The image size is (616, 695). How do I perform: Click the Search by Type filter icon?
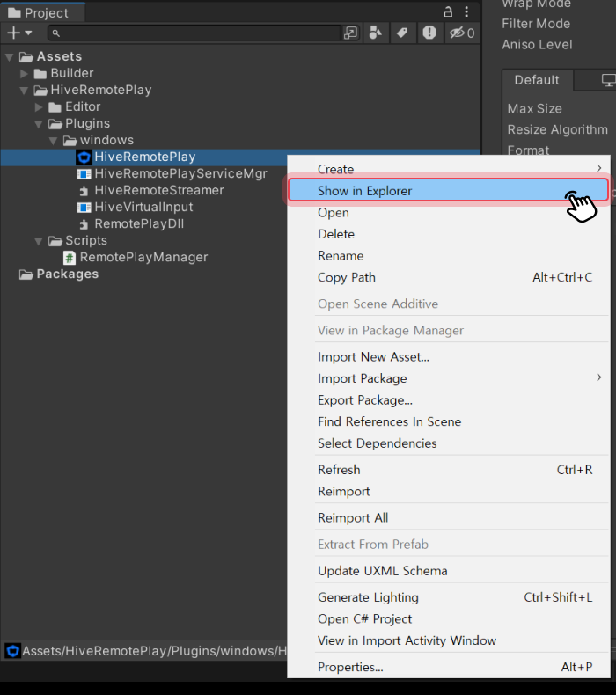[377, 33]
